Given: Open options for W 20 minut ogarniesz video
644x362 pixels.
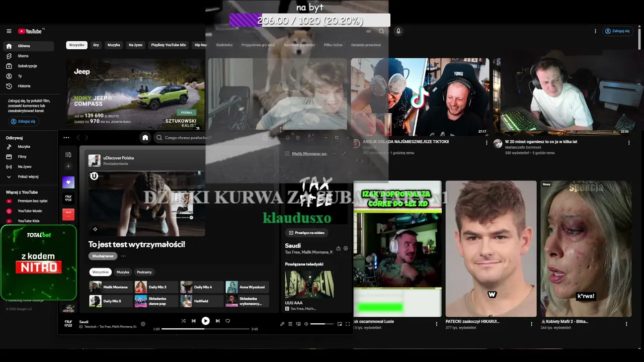Looking at the screenshot, I should click(629, 143).
